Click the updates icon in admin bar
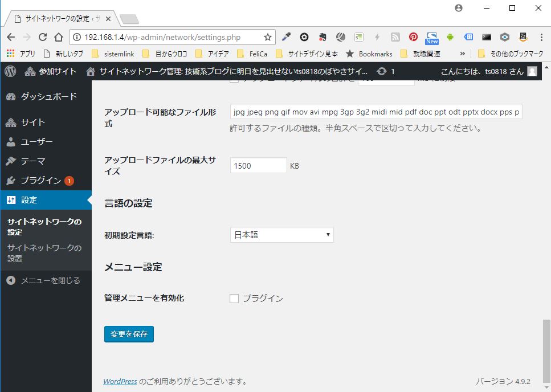 click(x=386, y=71)
